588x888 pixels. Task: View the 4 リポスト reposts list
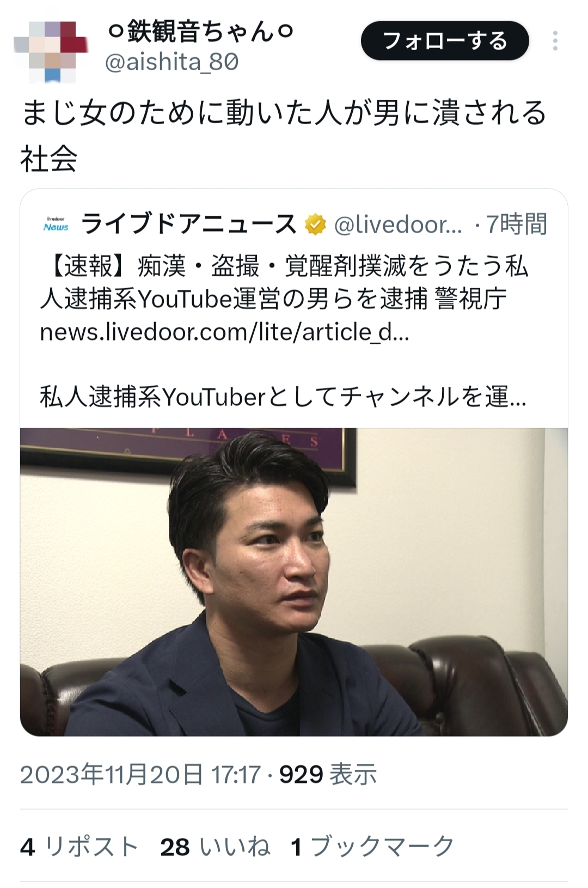(79, 847)
